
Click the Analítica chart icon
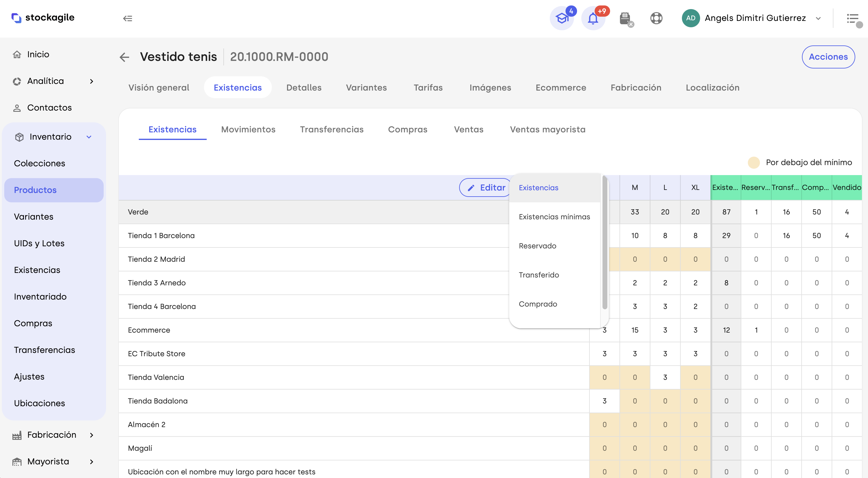point(17,81)
